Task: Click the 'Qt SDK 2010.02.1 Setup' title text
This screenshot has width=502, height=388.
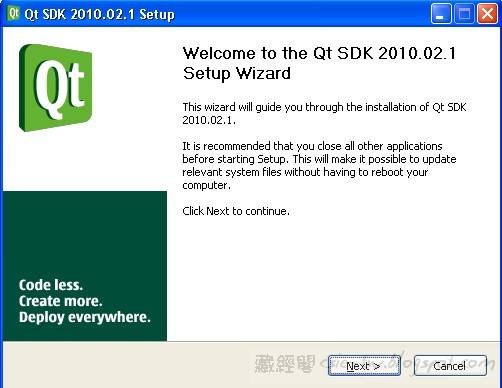Action: 99,14
